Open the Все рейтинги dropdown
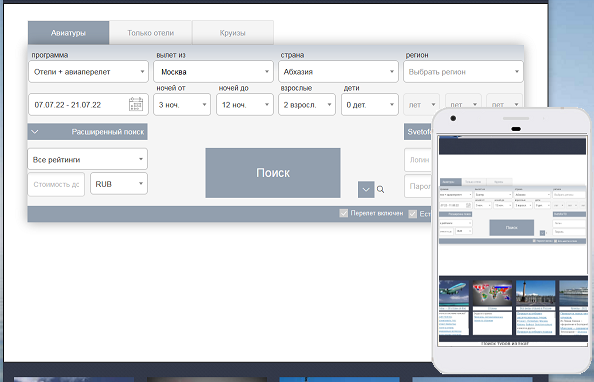This screenshot has height=382, width=594. [88, 159]
